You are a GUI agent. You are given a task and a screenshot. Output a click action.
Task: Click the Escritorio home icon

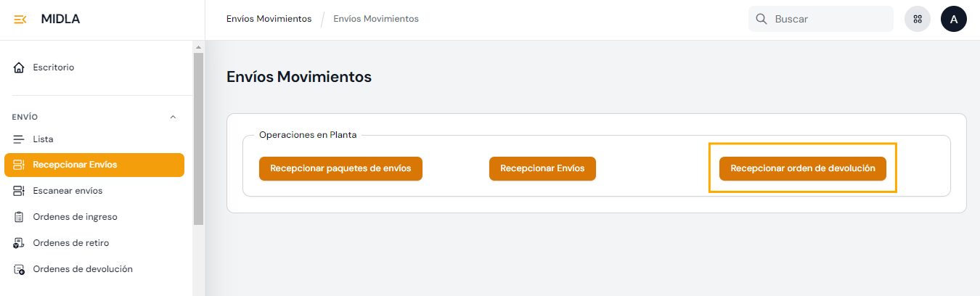pos(20,67)
